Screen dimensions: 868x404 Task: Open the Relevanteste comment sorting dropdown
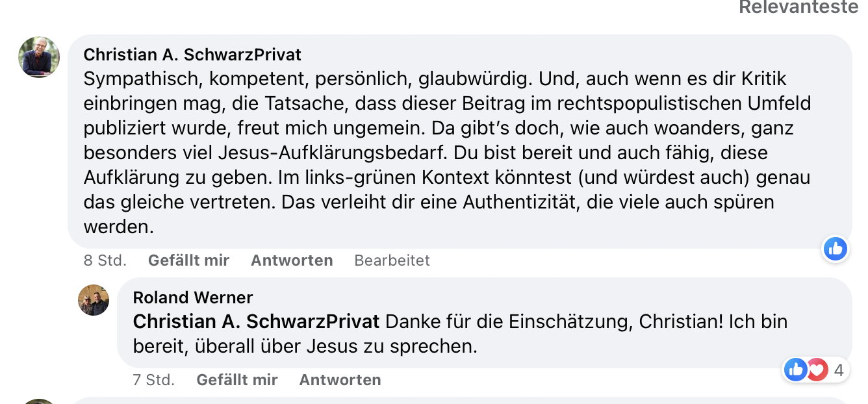coord(798,7)
